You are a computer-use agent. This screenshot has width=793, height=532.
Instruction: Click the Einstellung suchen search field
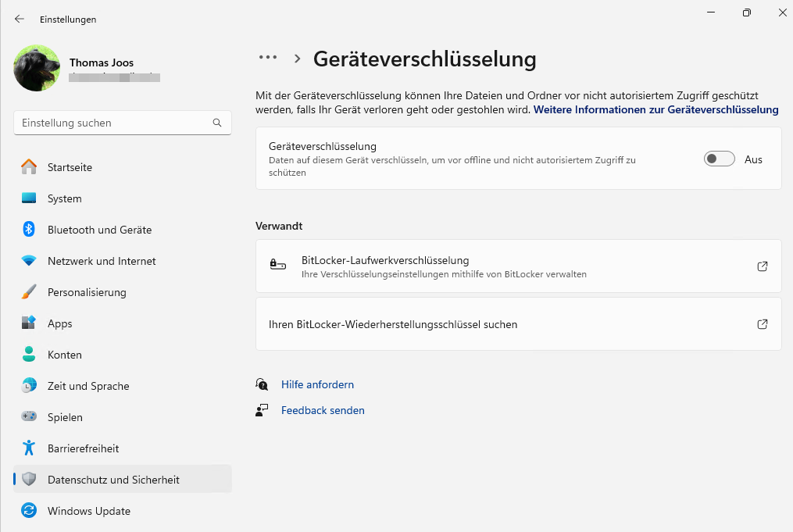113,123
